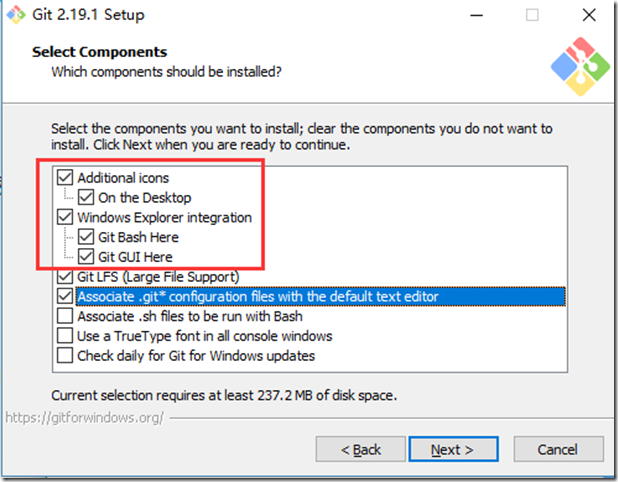The image size is (618, 482).
Task: Toggle the Additional icons checkbox
Action: (66, 178)
